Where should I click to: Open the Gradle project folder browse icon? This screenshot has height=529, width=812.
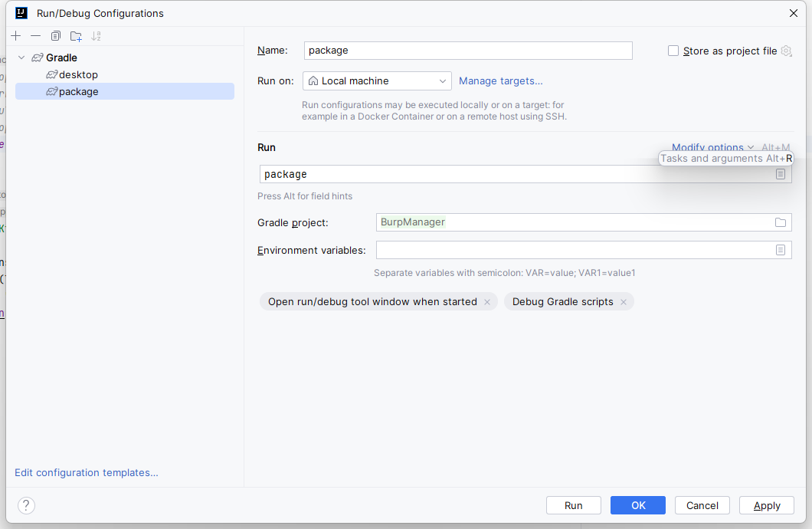780,222
